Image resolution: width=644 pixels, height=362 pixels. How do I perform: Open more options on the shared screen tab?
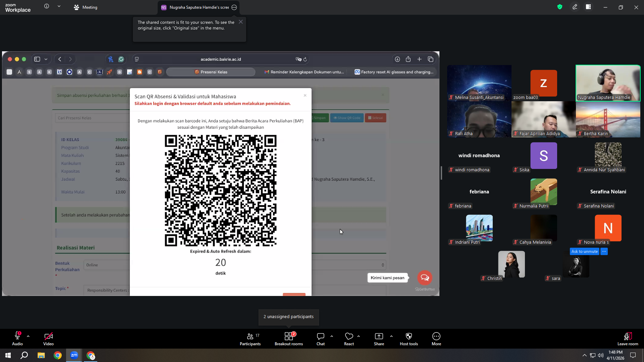pos(234,7)
